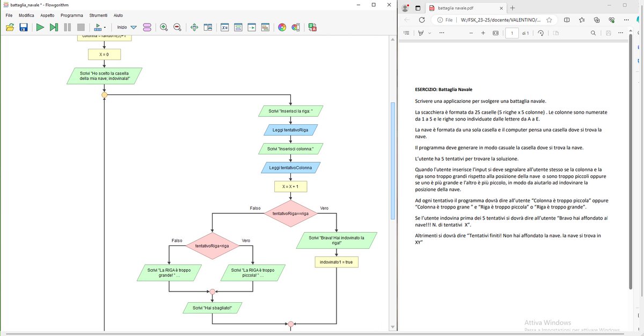This screenshot has width=644, height=336.
Task: Close the battaglia navale.pdf tab
Action: click(500, 8)
